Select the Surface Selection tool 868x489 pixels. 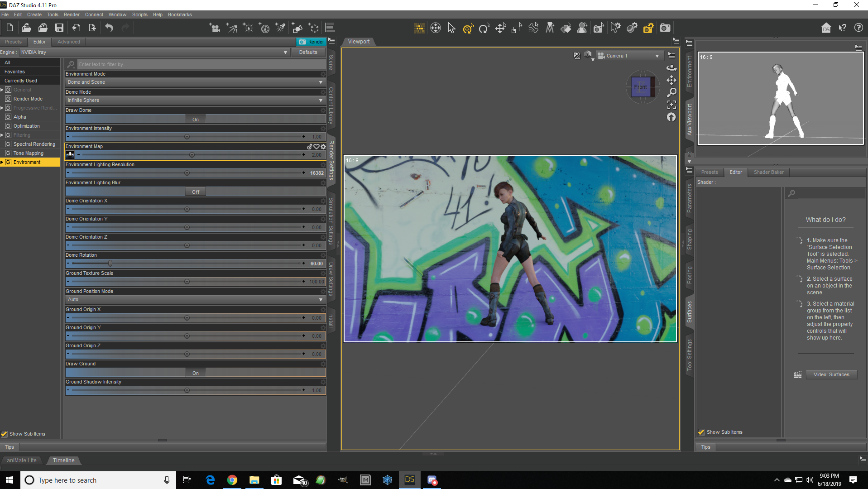click(x=566, y=28)
